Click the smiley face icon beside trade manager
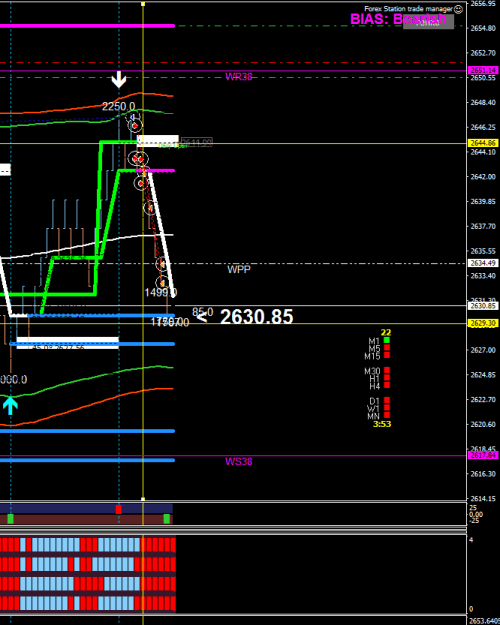Viewport: 500px width, 625px height. (x=459, y=9)
